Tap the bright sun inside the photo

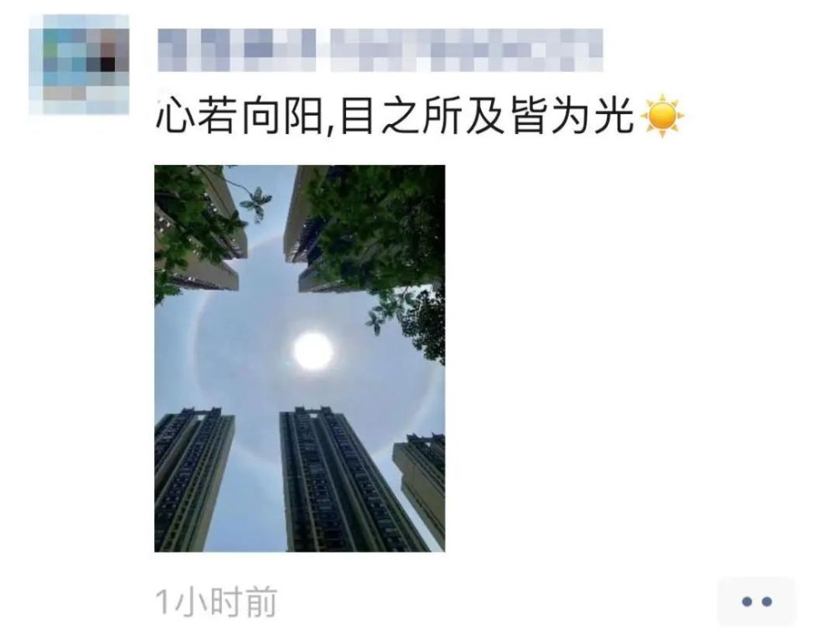(313, 351)
